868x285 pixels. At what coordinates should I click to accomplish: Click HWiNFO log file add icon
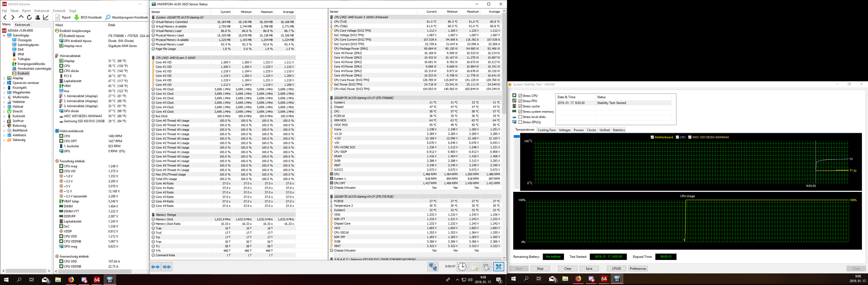point(474,267)
